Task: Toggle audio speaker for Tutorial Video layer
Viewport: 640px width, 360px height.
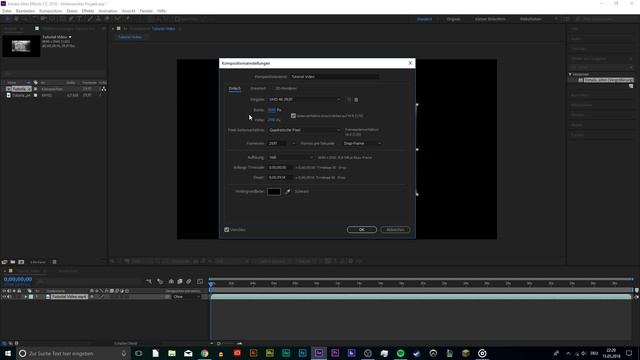Action: pyautogui.click(x=9, y=297)
